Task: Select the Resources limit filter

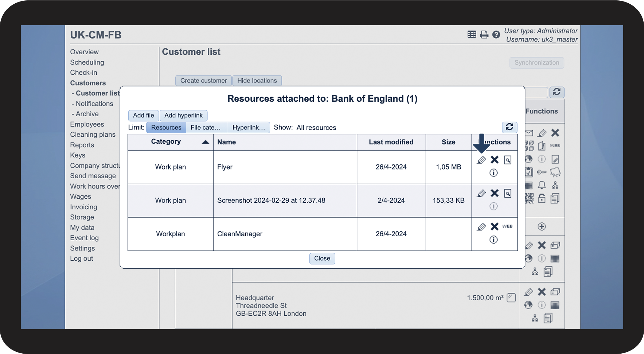Action: (166, 128)
